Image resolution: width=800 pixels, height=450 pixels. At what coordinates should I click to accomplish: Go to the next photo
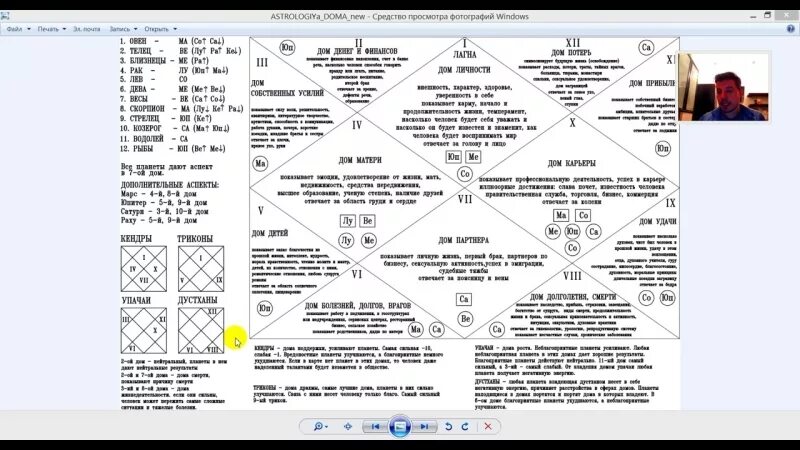pyautogui.click(x=424, y=427)
